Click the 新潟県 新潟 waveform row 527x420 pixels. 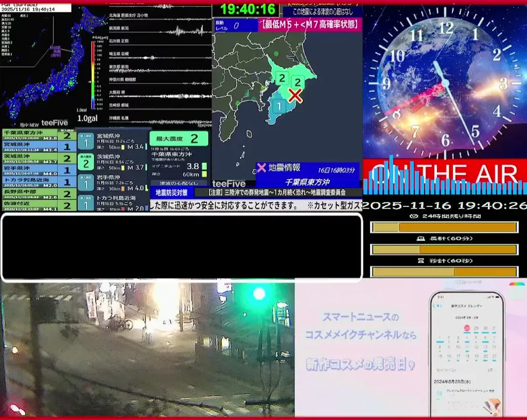point(160,30)
